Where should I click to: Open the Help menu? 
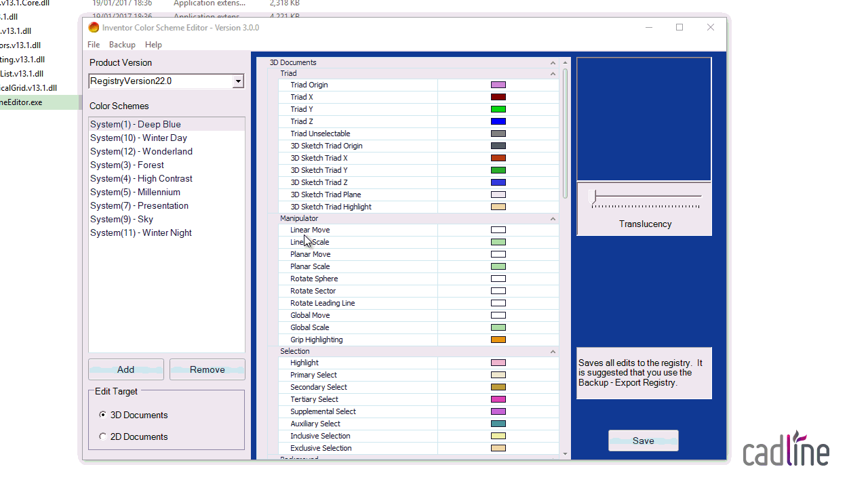coord(153,45)
